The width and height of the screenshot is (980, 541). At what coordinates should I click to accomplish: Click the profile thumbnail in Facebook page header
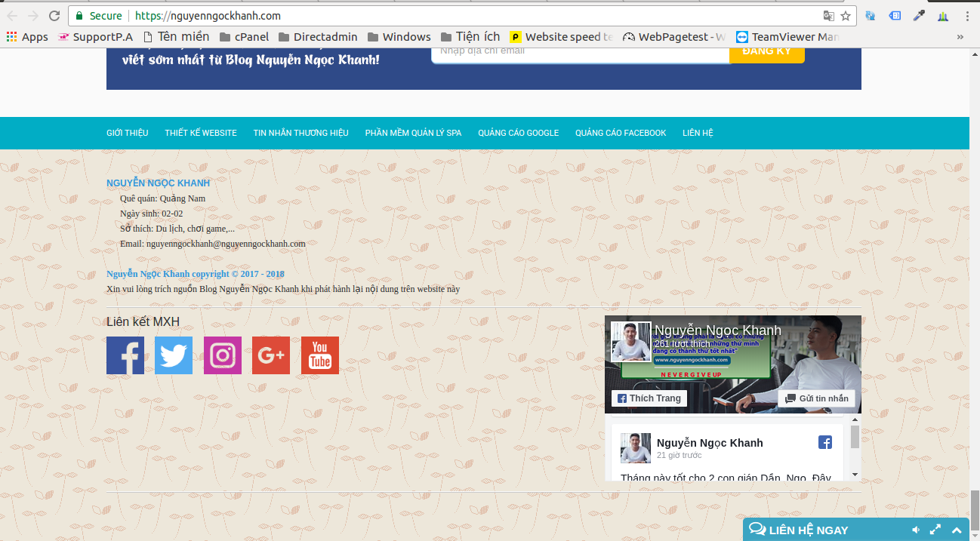point(631,342)
